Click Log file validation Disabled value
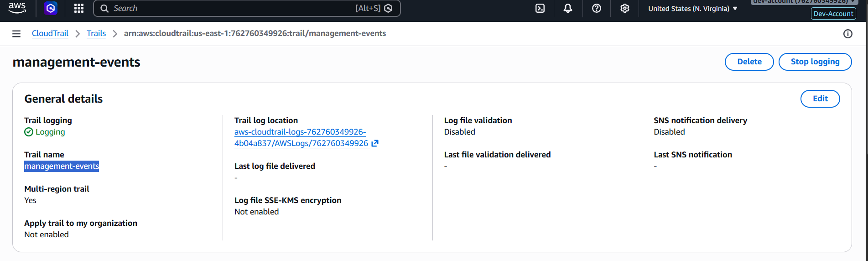The image size is (868, 261). pos(460,132)
